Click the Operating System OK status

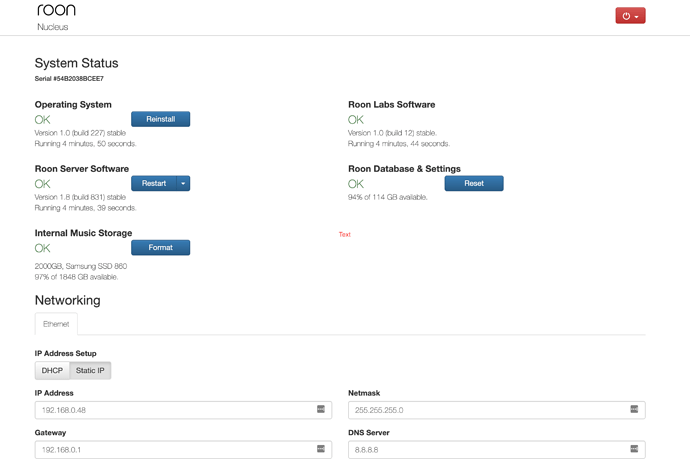pyautogui.click(x=43, y=120)
